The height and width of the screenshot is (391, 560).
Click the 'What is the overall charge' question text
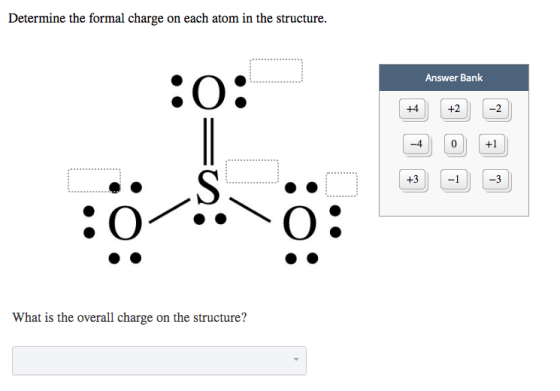[x=130, y=317]
